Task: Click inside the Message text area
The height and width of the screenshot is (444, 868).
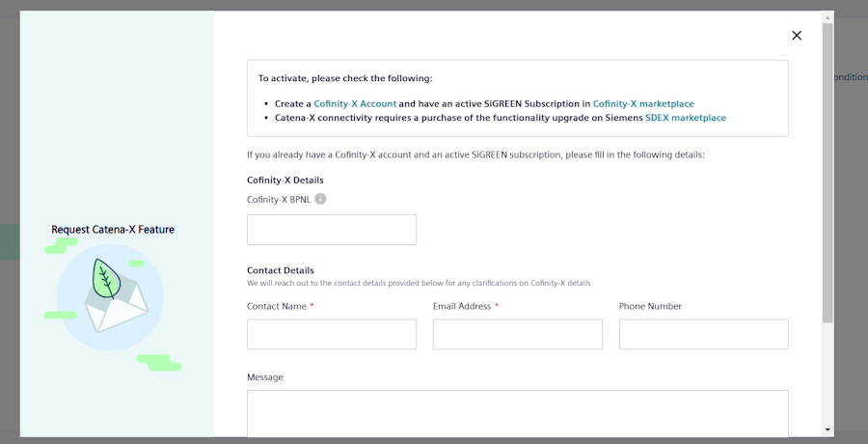Action: point(517,413)
